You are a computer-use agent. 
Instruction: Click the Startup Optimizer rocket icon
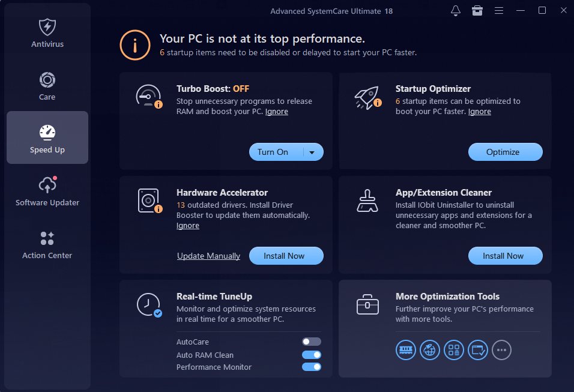click(x=367, y=97)
